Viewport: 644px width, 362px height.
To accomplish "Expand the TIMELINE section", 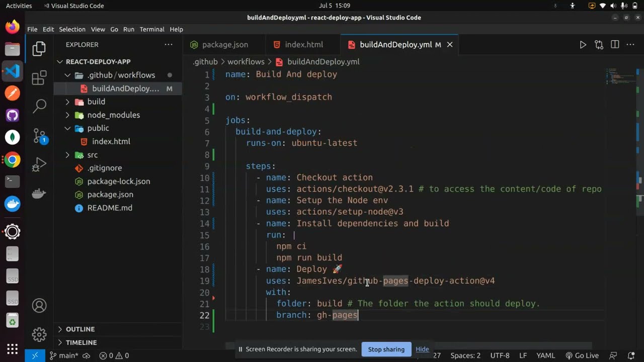I will (81, 342).
